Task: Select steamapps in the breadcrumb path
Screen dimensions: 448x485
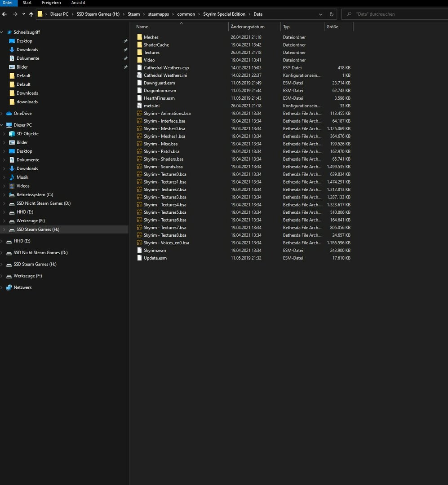Action: coord(158,14)
